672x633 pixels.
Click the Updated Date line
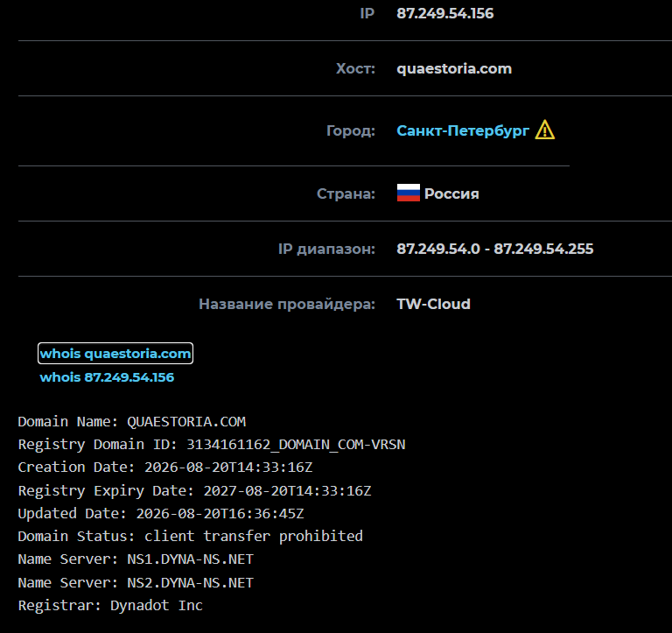tap(161, 513)
